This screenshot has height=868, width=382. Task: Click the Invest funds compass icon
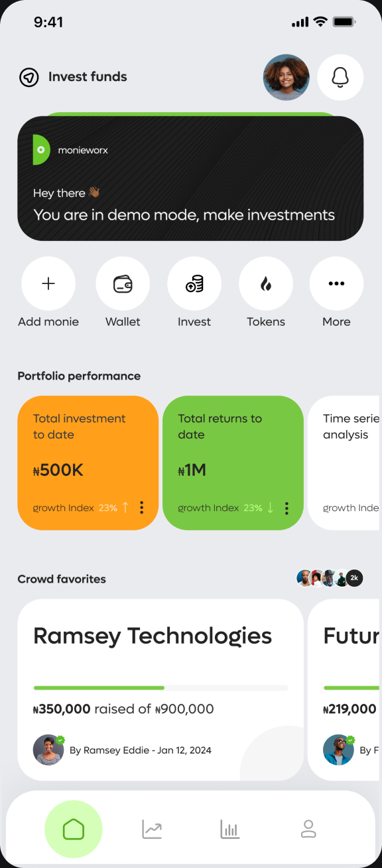click(29, 78)
